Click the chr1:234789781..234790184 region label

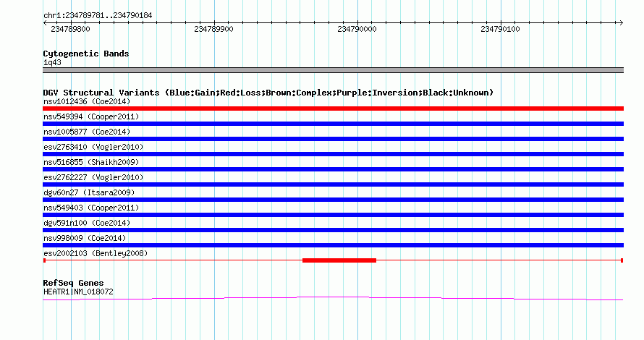(98, 16)
